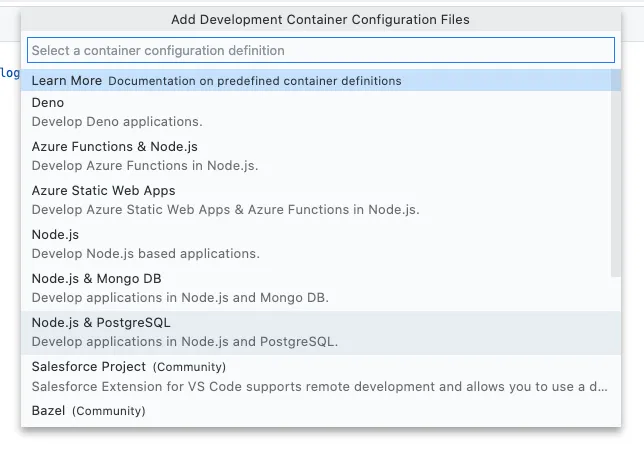The height and width of the screenshot is (451, 644).
Task: Click the container configuration definition search field
Action: tap(320, 50)
